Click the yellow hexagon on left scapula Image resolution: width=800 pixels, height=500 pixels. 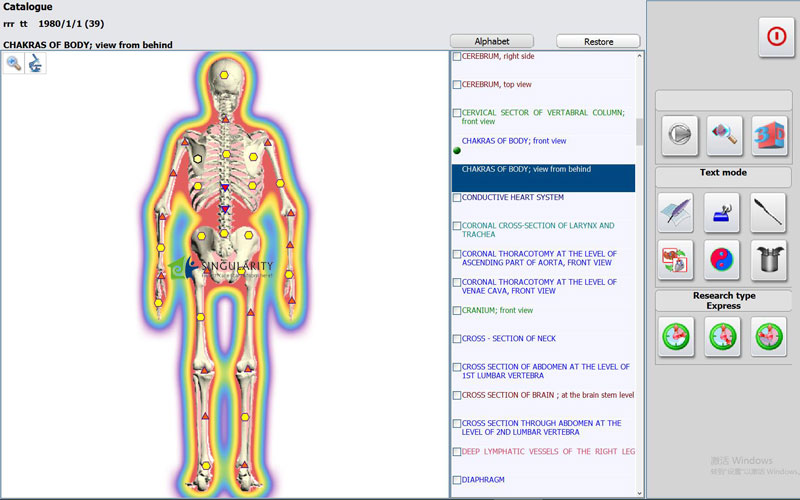[x=197, y=159]
